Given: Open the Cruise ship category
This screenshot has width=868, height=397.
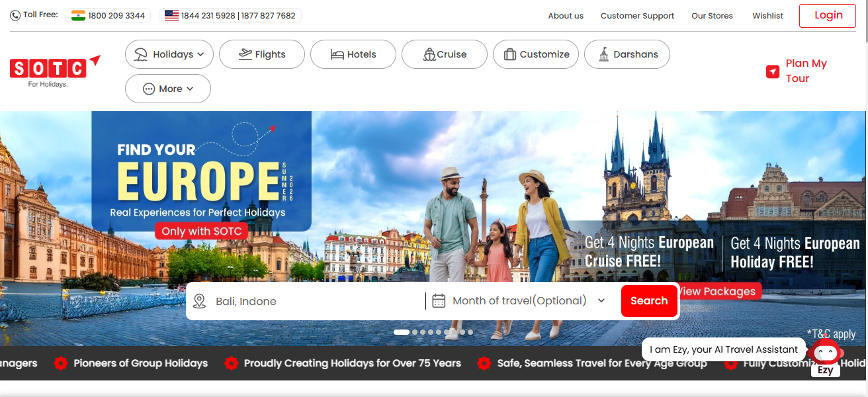Looking at the screenshot, I should (x=445, y=54).
